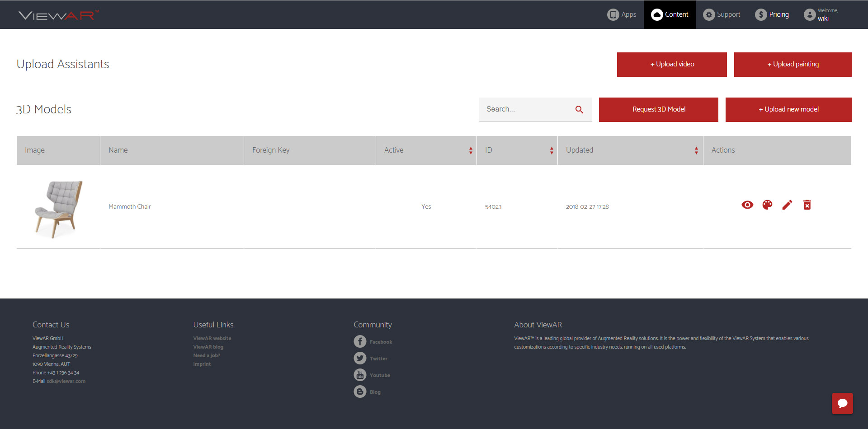Sort table by Active column
Viewport: 868px width, 429px height.
471,150
